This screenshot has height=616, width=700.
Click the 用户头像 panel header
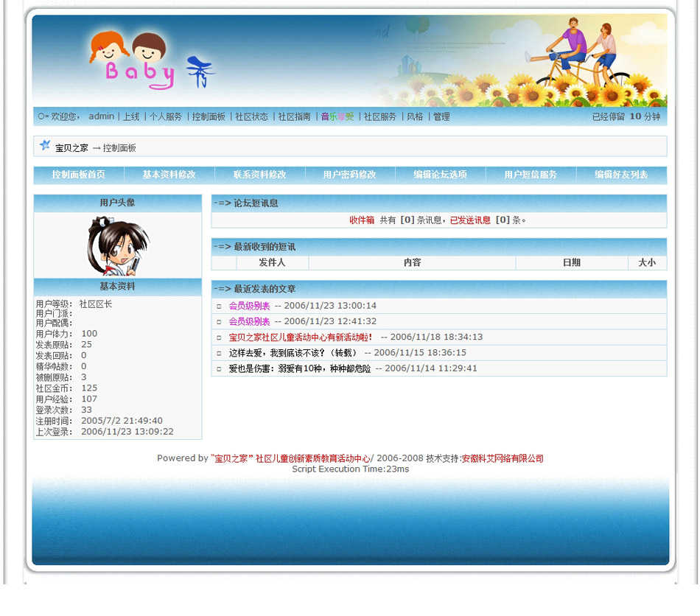[117, 203]
